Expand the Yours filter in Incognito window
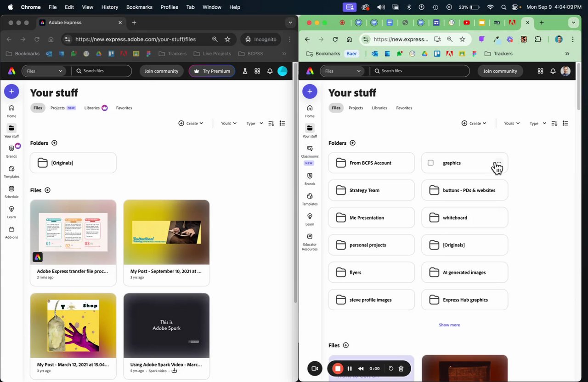 (229, 123)
